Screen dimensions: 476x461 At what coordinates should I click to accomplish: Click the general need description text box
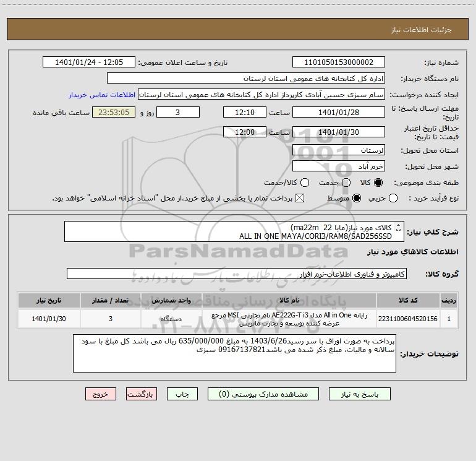coord(234,231)
